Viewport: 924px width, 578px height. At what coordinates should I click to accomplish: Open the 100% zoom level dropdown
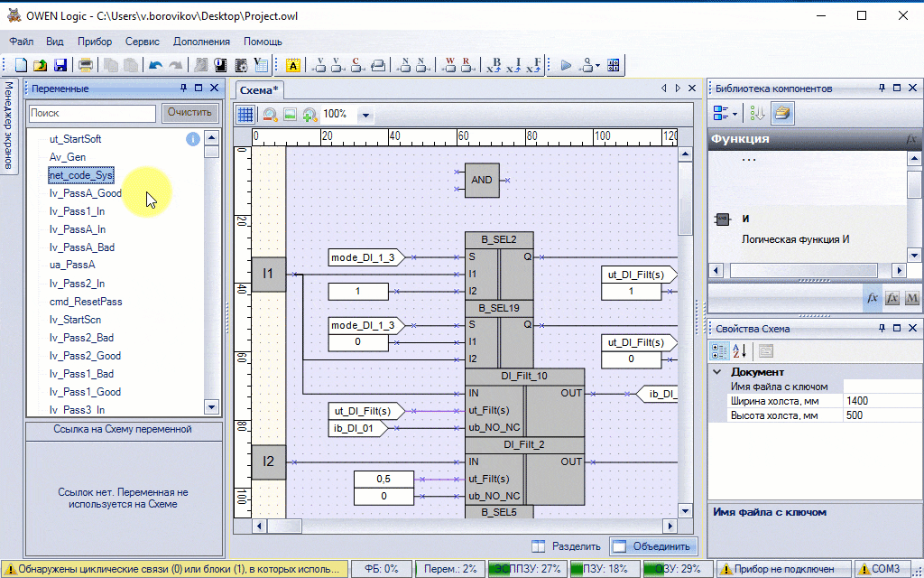[365, 116]
